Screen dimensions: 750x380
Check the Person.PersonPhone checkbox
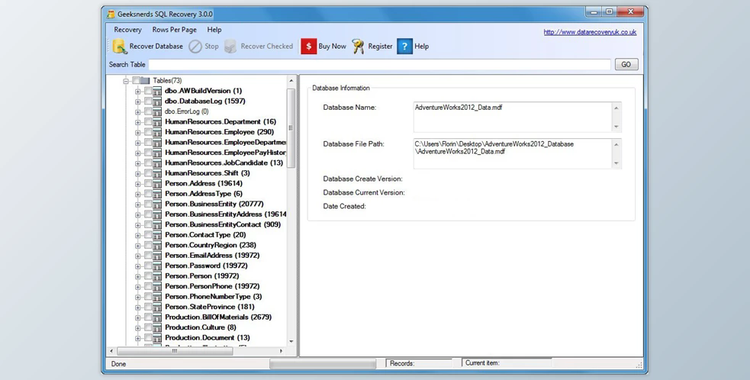pos(148,286)
